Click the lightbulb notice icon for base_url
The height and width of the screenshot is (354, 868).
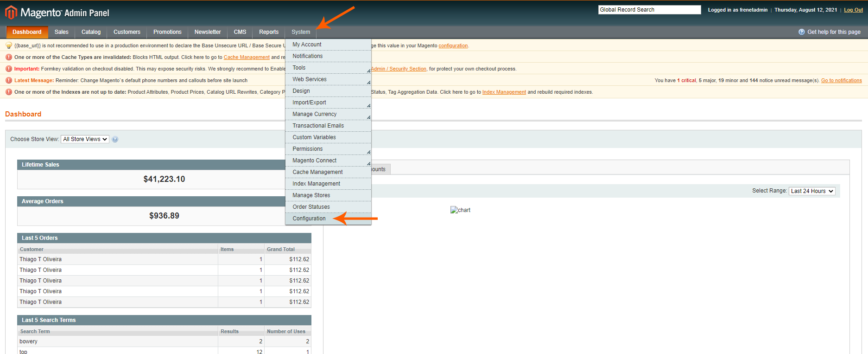(9, 45)
